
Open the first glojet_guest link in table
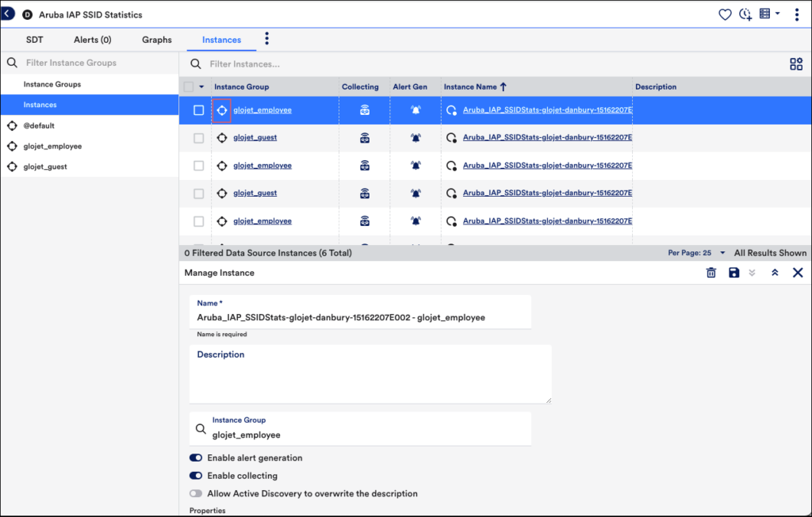pyautogui.click(x=255, y=137)
